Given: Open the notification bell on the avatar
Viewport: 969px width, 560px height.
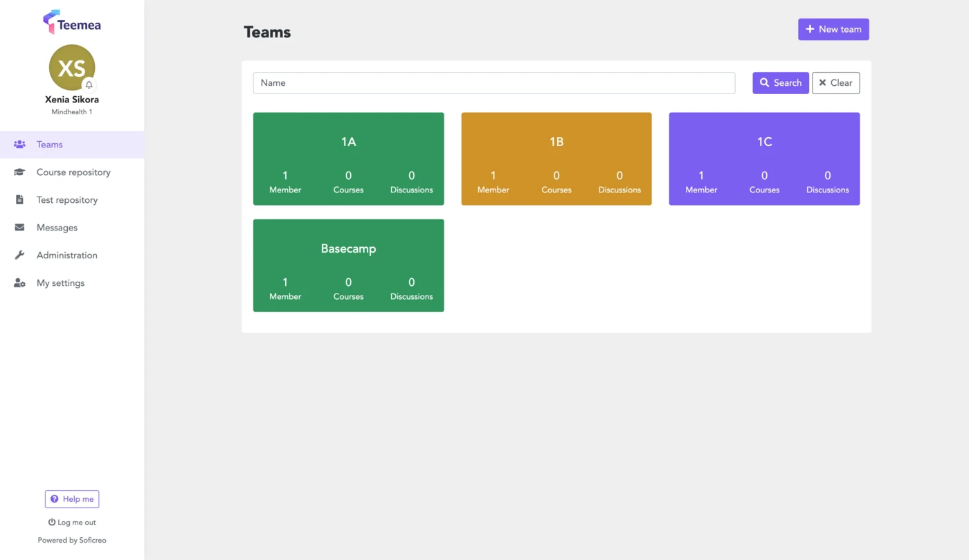Looking at the screenshot, I should (x=89, y=84).
